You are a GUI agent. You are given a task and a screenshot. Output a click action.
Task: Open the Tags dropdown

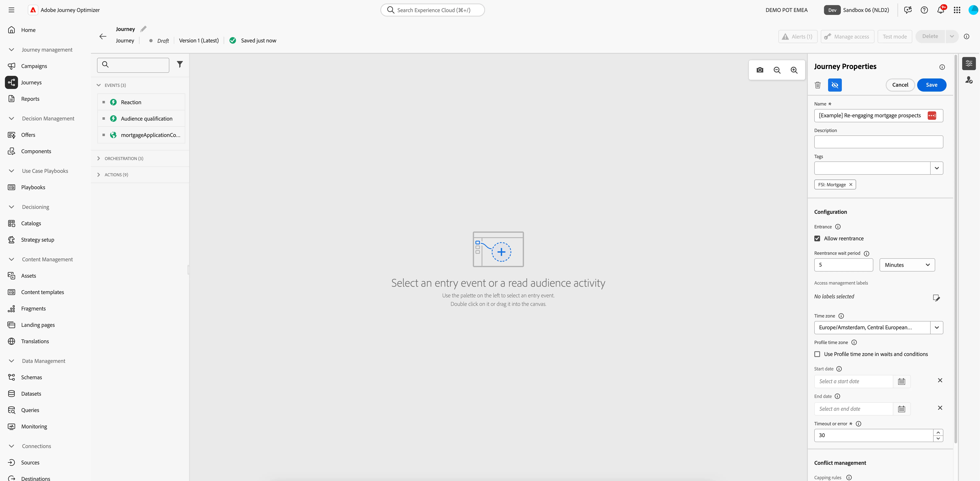pyautogui.click(x=936, y=168)
